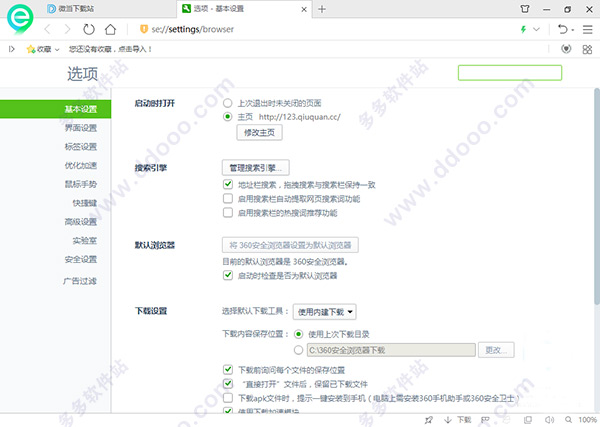Click the download path field C:\360安全浏览器下载
The width and height of the screenshot is (600, 427).
(391, 350)
